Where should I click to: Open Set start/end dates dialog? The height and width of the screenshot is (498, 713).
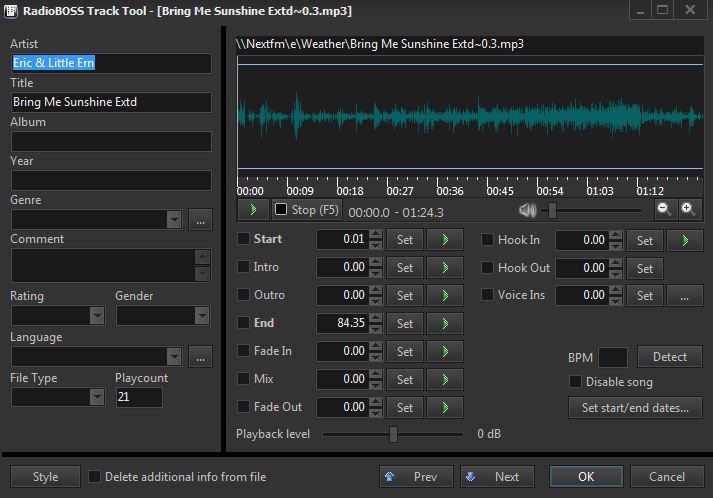click(635, 407)
